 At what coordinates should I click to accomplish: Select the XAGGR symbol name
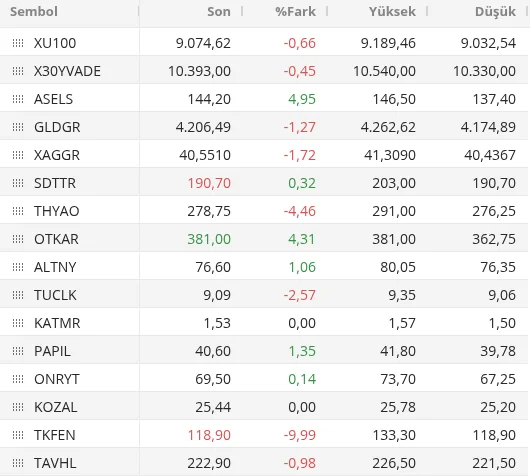pos(57,155)
